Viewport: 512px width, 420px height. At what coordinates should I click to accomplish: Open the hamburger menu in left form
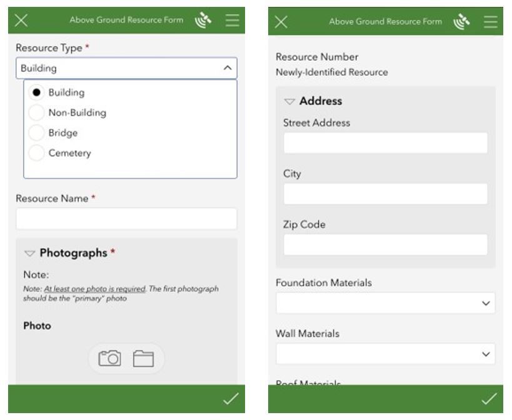pyautogui.click(x=232, y=20)
